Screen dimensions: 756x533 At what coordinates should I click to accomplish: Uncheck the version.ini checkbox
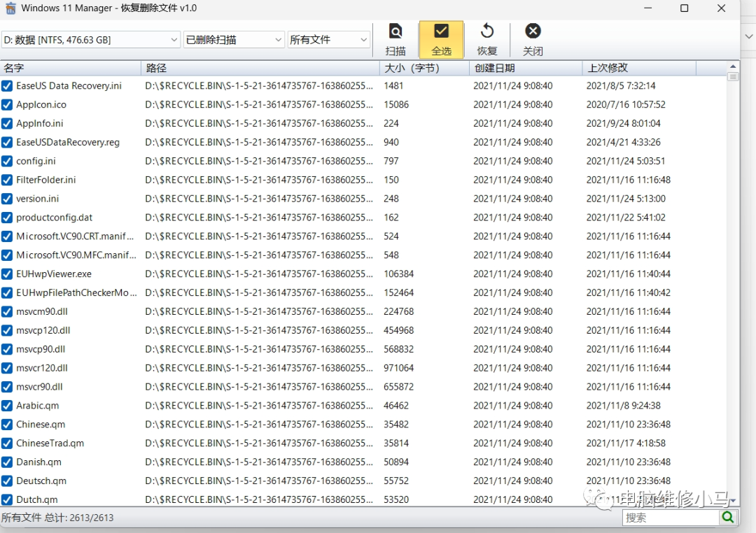point(7,199)
